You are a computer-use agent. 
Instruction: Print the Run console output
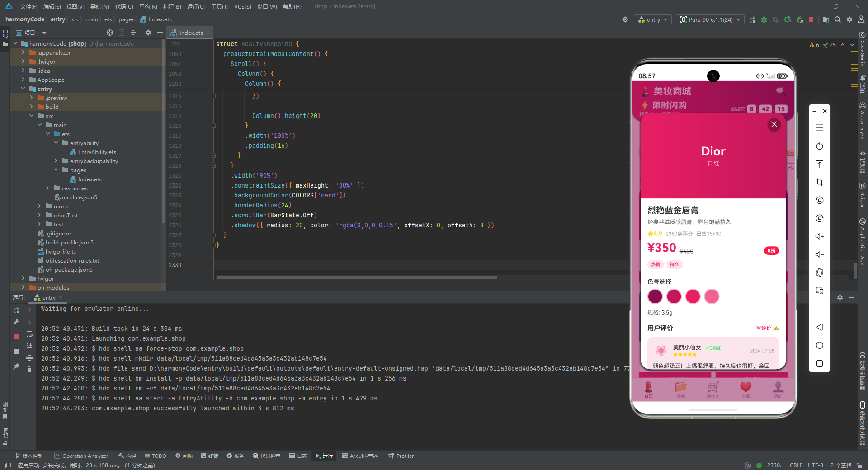[29, 357]
